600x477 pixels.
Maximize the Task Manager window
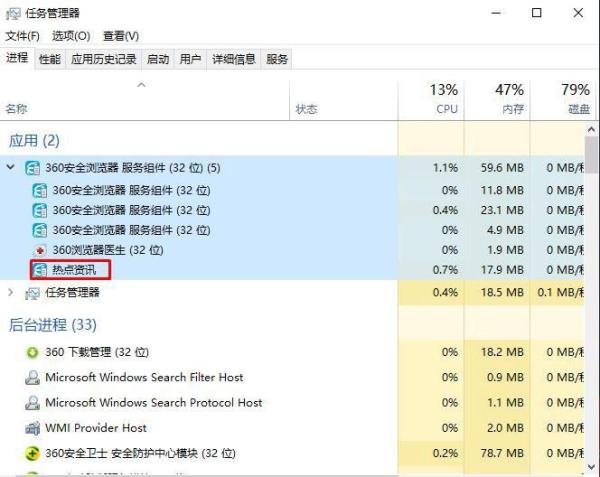[537, 13]
